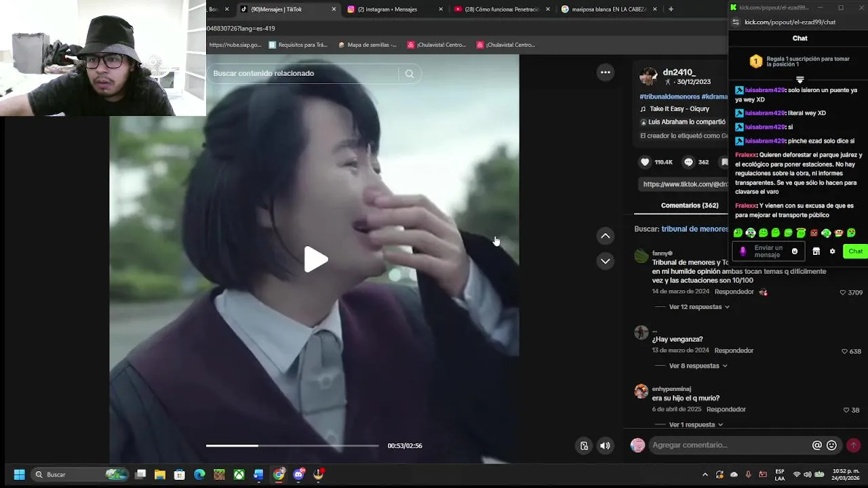Post comment with red send arrow
868x488 pixels.
click(854, 445)
